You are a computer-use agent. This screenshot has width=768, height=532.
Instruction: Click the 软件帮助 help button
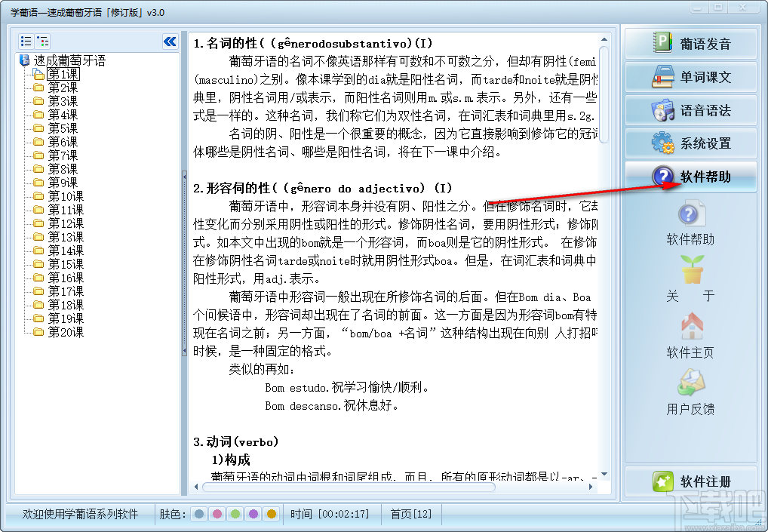click(x=689, y=177)
